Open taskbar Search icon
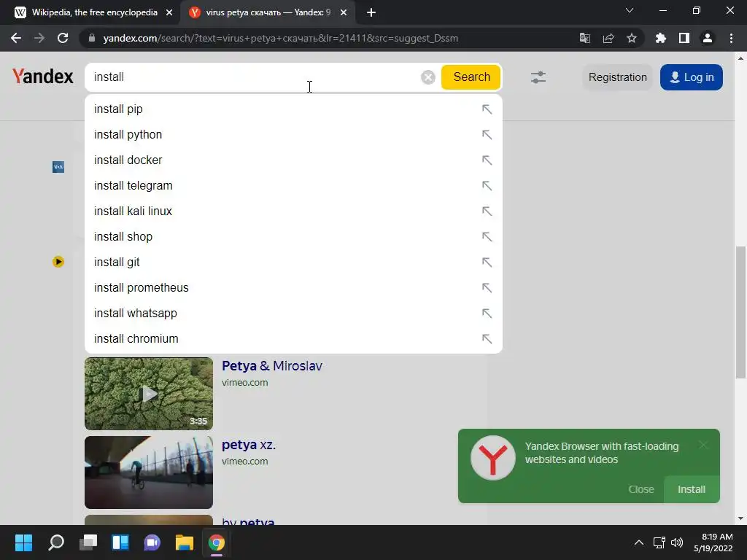Viewport: 747px width, 560px height. click(56, 542)
